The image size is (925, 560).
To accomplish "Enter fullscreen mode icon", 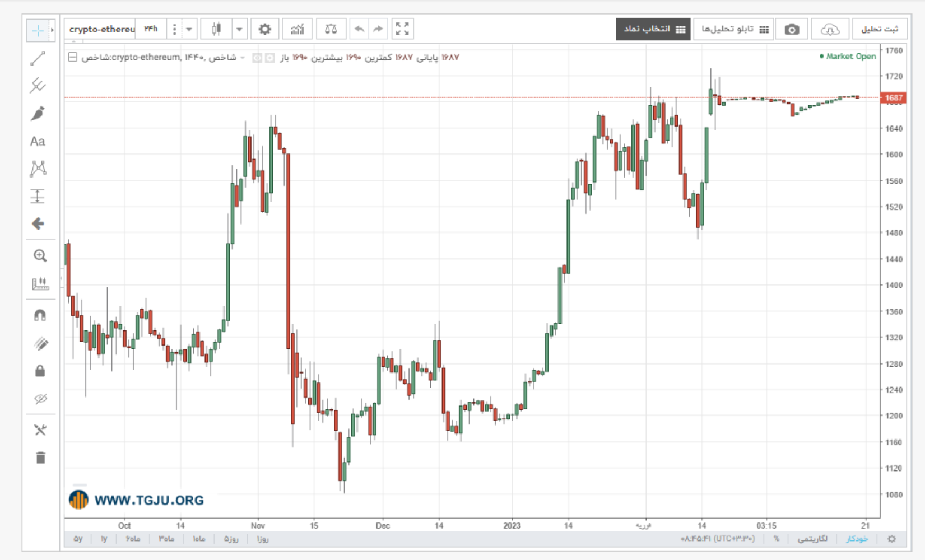I will point(402,29).
